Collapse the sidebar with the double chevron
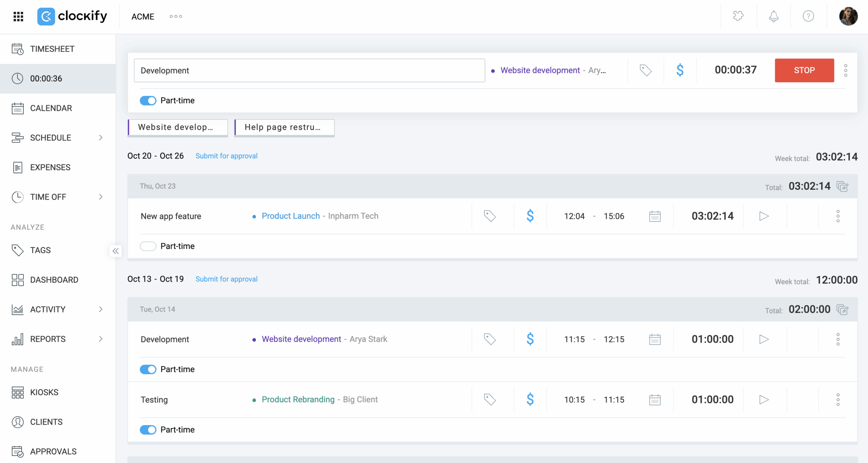The image size is (868, 463). (x=116, y=251)
